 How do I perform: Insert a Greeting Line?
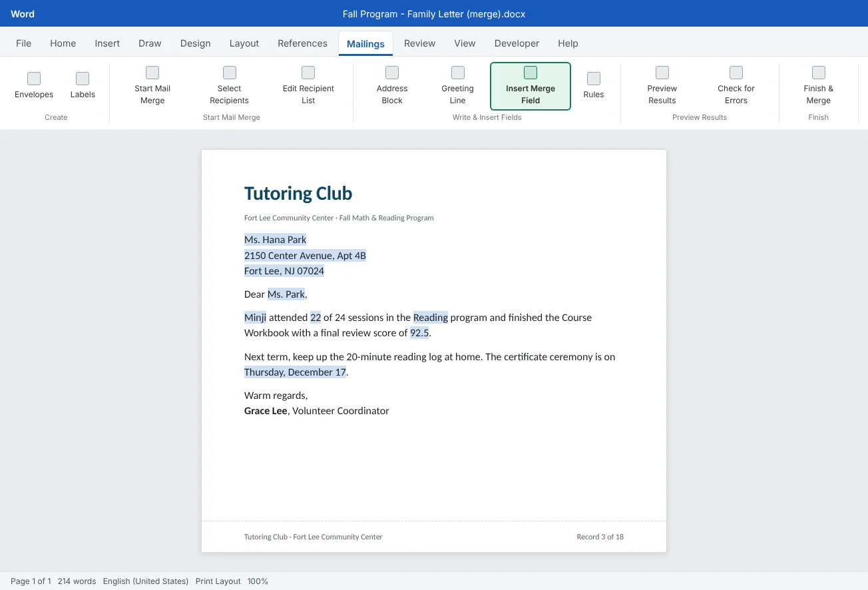457,86
